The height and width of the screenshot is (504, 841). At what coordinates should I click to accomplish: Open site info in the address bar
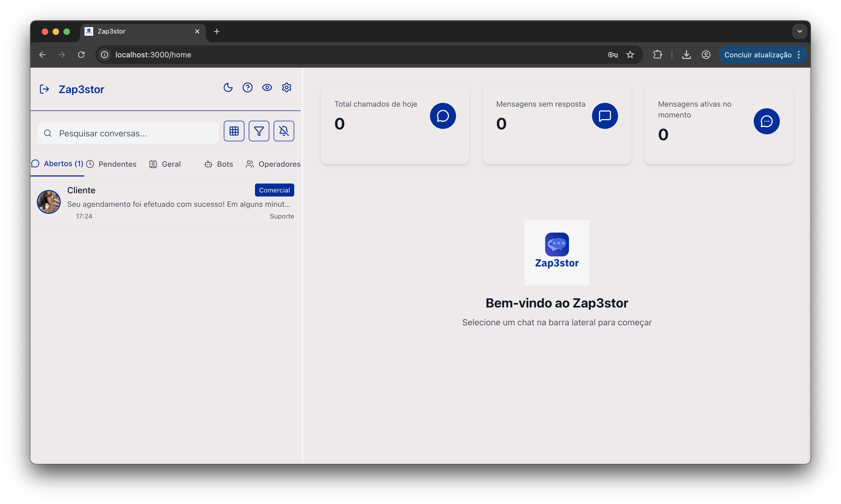pyautogui.click(x=104, y=55)
